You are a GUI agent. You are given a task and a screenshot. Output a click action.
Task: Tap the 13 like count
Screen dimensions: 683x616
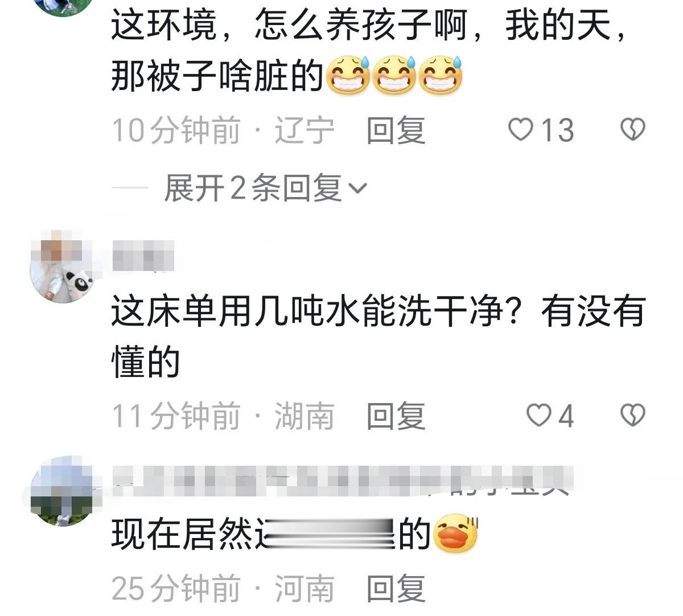(x=557, y=130)
